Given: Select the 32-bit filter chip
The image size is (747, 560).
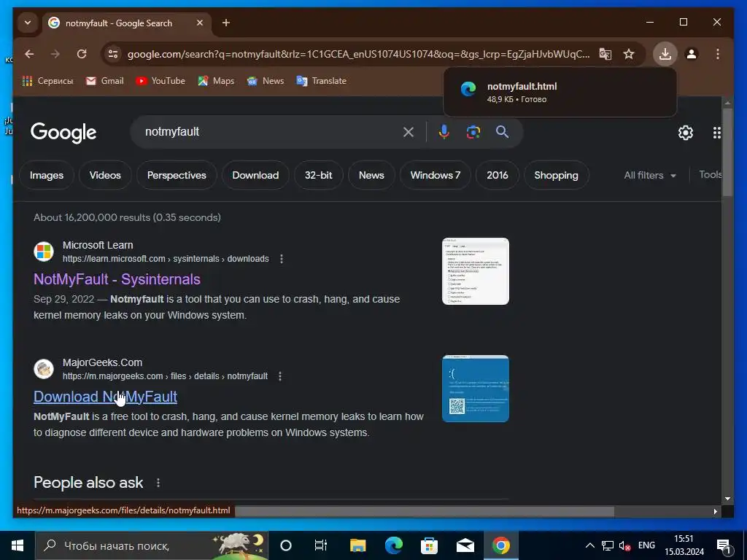Looking at the screenshot, I should 319,175.
